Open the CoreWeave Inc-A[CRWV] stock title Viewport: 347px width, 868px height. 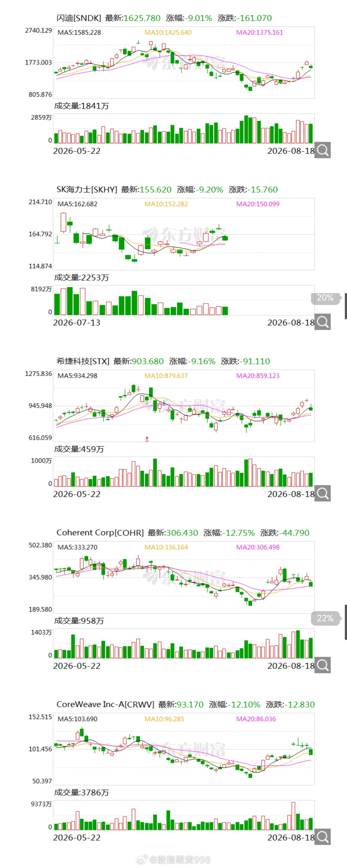[105, 705]
